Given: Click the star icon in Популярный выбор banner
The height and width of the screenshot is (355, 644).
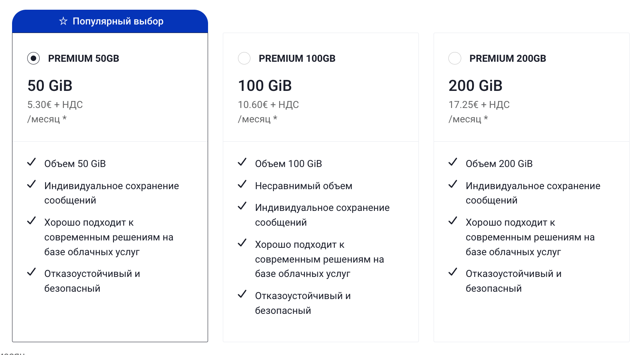Looking at the screenshot, I should (x=63, y=21).
